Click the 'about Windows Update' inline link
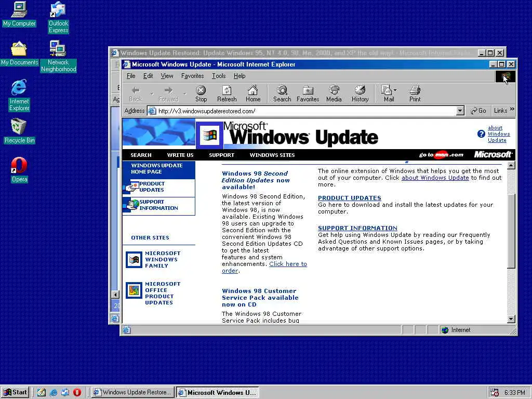Viewport: 532px width, 399px height. pyautogui.click(x=435, y=178)
